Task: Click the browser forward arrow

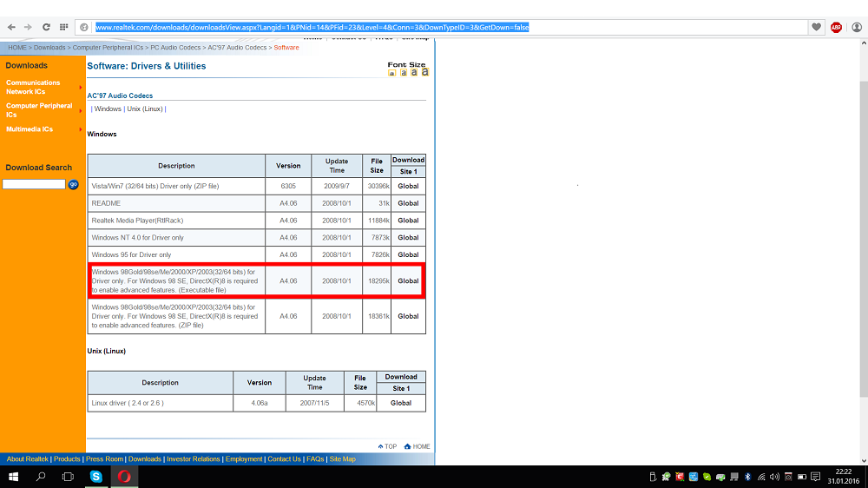Action: 28,27
